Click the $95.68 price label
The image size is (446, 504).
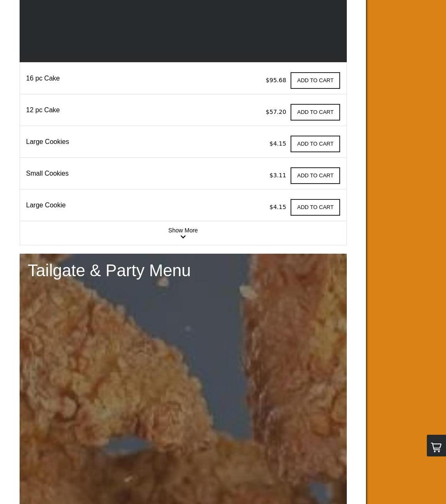pos(276,80)
